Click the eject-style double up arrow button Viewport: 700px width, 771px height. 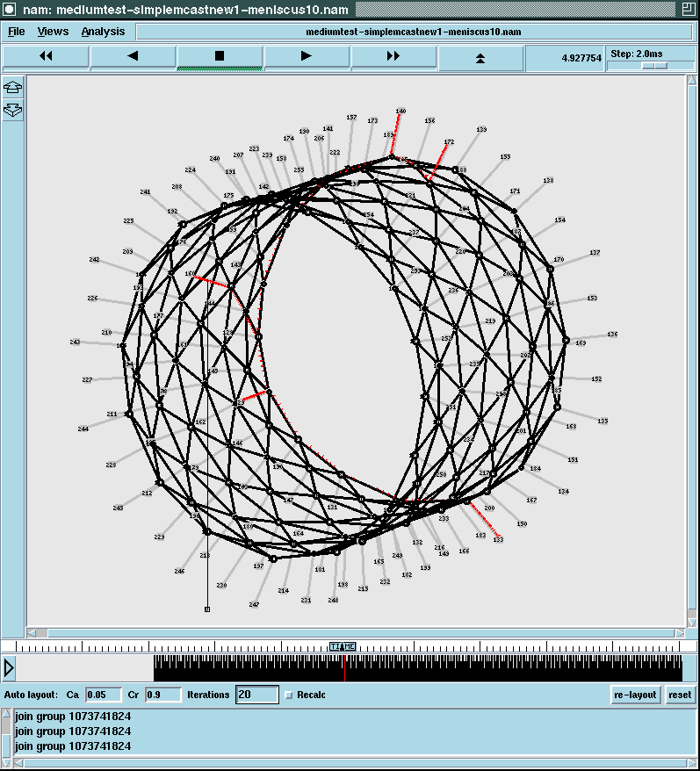pos(480,57)
